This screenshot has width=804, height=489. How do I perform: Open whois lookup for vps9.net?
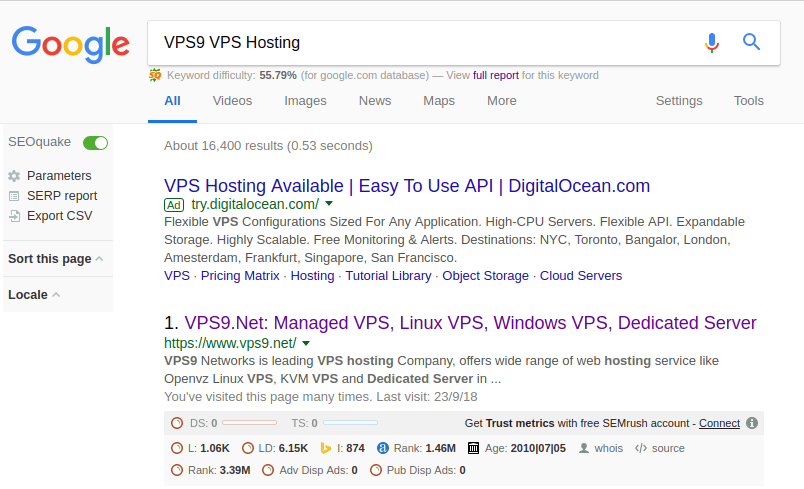click(601, 448)
